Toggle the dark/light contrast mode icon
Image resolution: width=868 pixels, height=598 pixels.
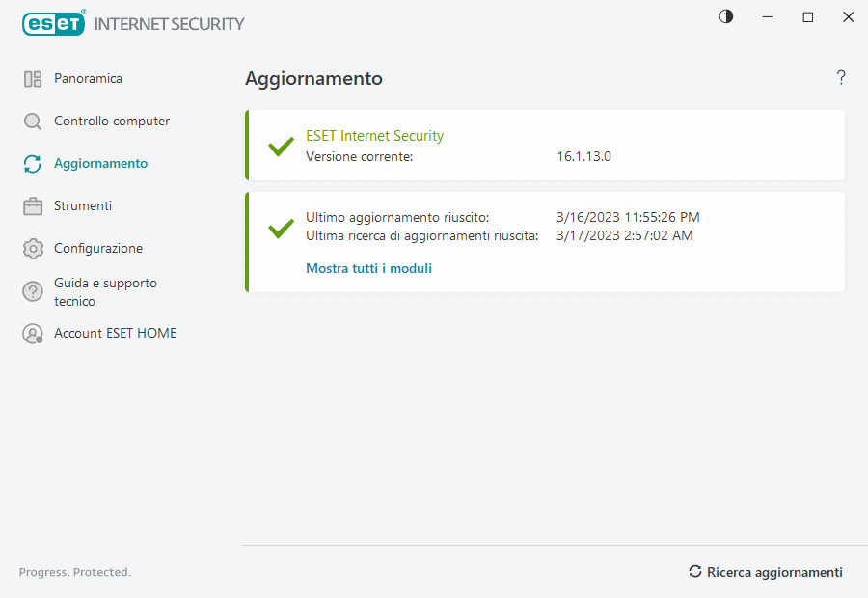click(x=726, y=16)
